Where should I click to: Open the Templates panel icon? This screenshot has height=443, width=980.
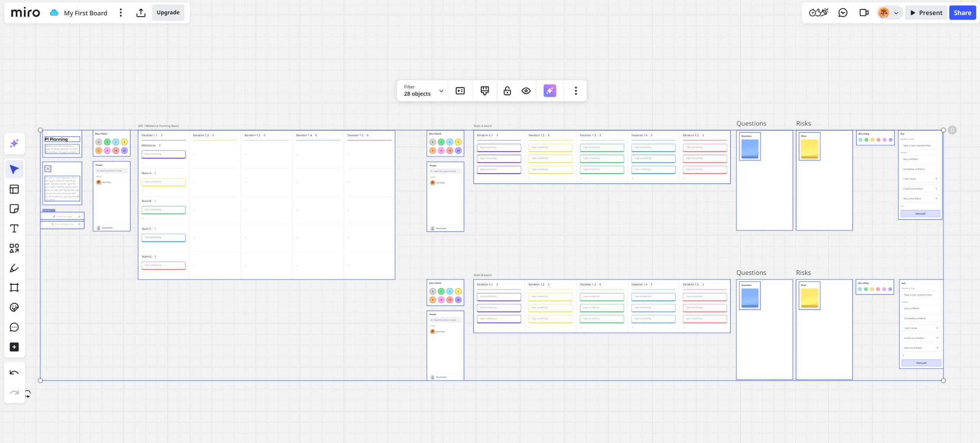click(14, 189)
